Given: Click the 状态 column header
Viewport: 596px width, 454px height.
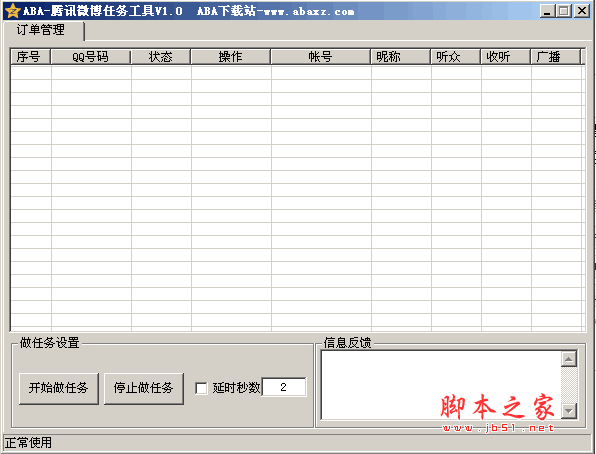Looking at the screenshot, I should [x=161, y=57].
